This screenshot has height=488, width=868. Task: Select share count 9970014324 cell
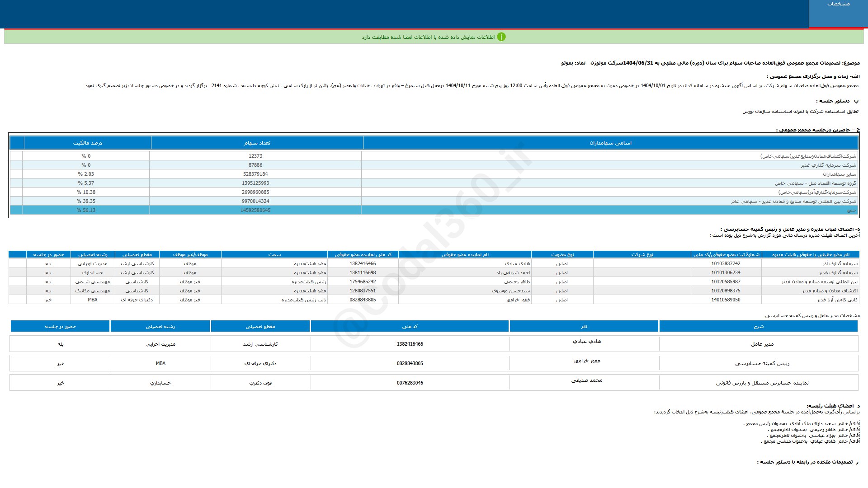coord(255,201)
